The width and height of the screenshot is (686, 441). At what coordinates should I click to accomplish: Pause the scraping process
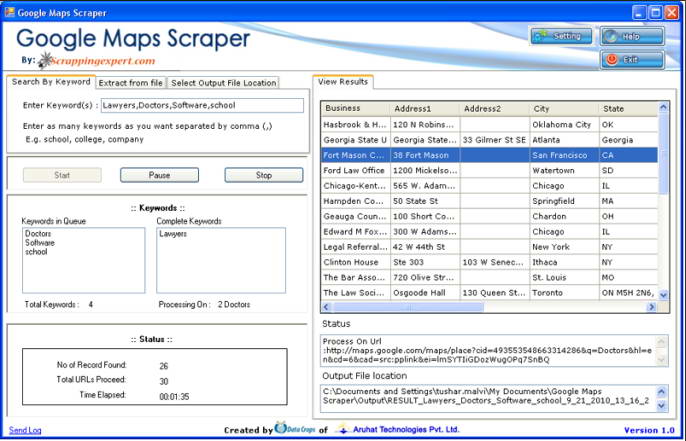tap(159, 175)
